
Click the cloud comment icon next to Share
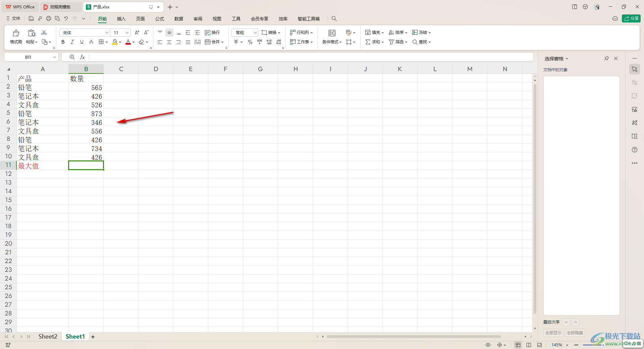[615, 18]
